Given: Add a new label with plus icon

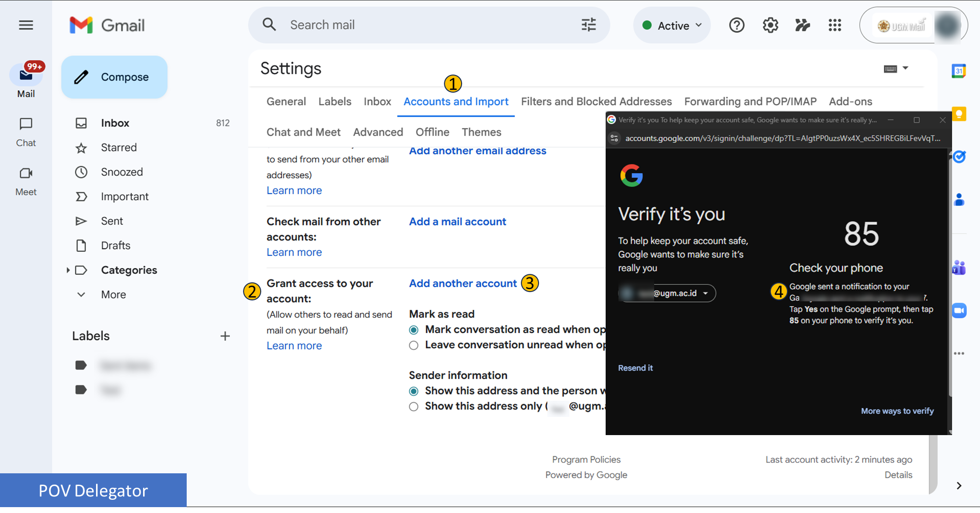Looking at the screenshot, I should point(225,336).
